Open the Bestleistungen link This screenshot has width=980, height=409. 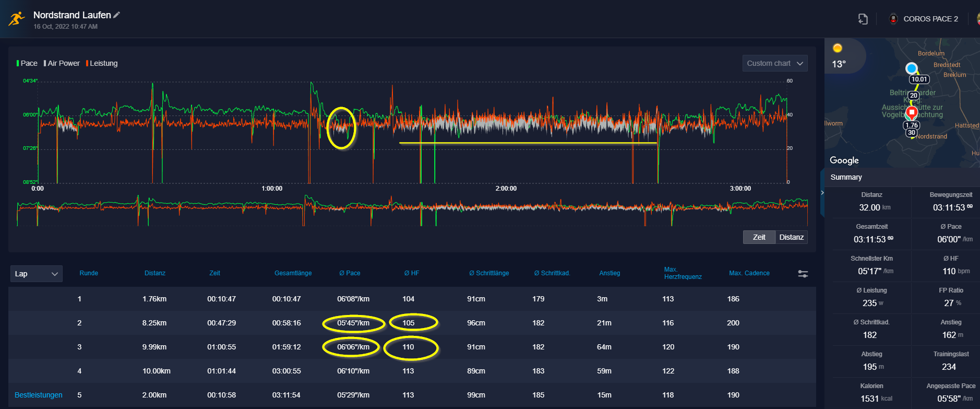39,395
